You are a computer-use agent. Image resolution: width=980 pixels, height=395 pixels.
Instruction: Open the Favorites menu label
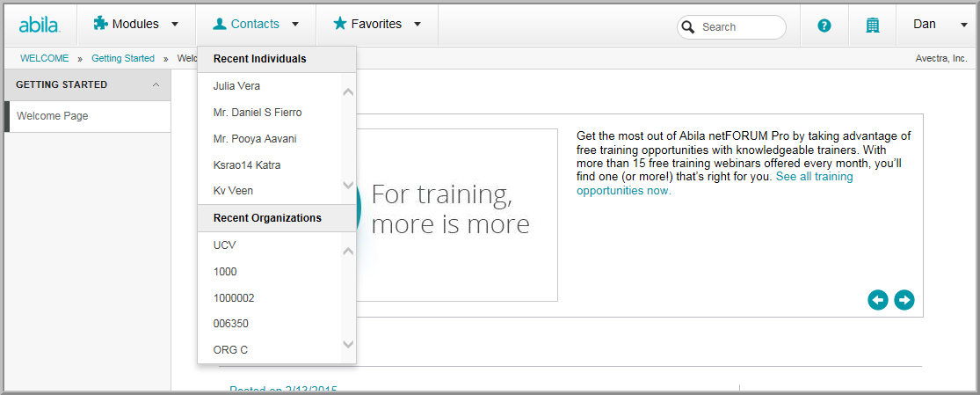pyautogui.click(x=376, y=24)
